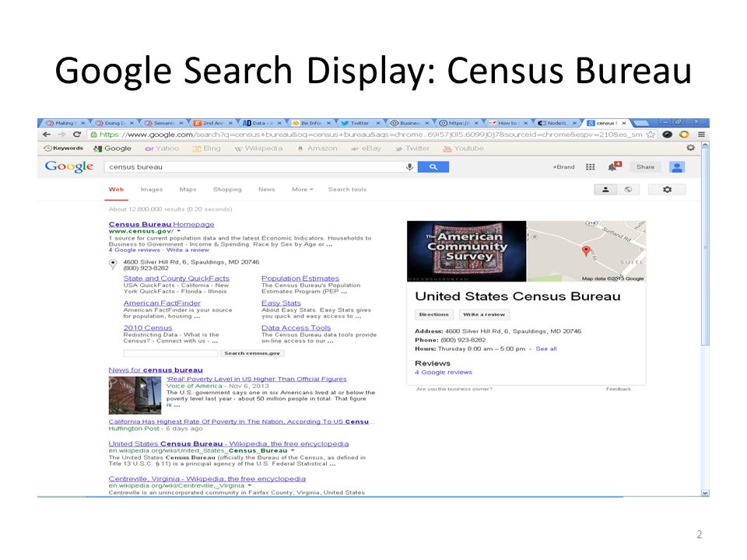Viewport: 747px width, 560px height.
Task: Switch to the NodeXL browser tab
Action: [x=556, y=123]
